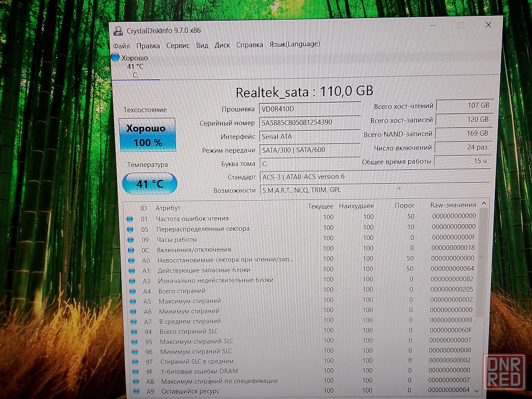This screenshot has height=399, width=532.
Task: Click the Raw-значения column header
Action: (x=453, y=205)
